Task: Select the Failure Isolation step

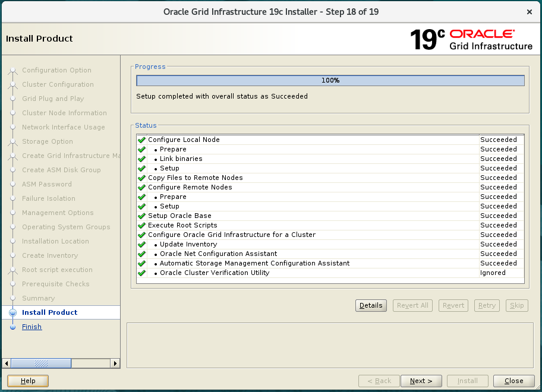Action: 48,198
